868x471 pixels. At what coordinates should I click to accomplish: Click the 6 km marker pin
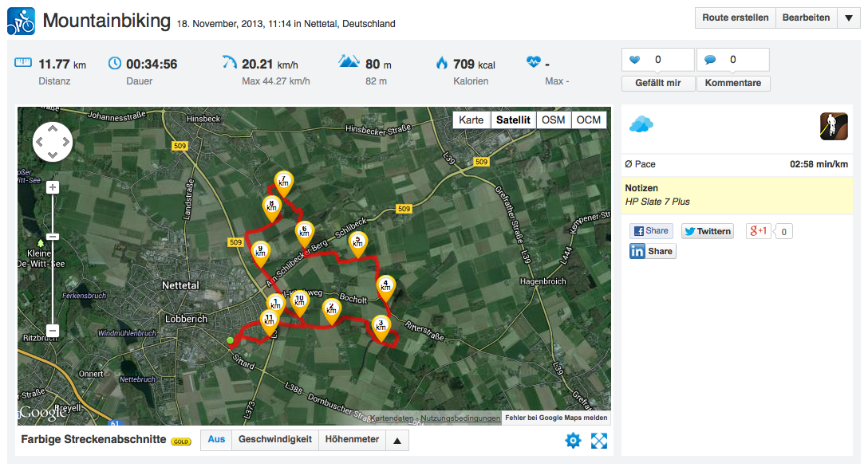tap(305, 234)
